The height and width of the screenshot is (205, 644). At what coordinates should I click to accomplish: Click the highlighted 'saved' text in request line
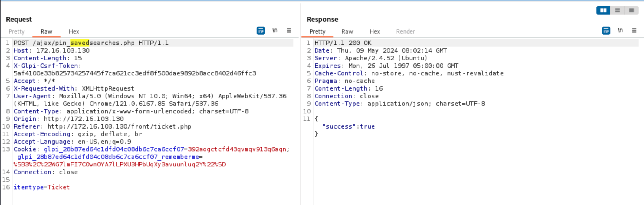click(80, 43)
